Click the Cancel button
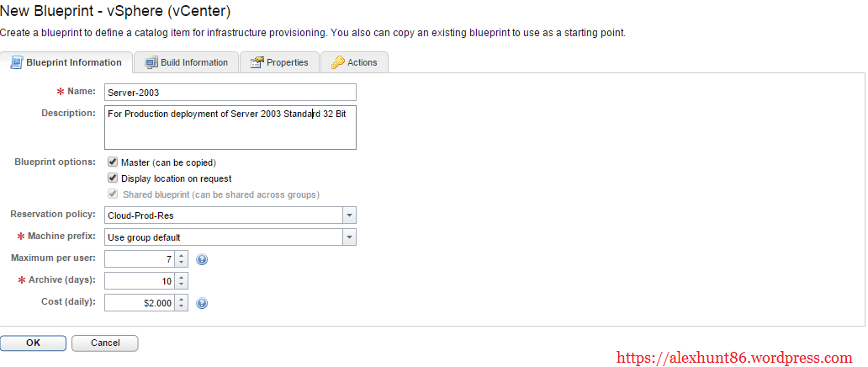The width and height of the screenshot is (868, 367). point(104,343)
